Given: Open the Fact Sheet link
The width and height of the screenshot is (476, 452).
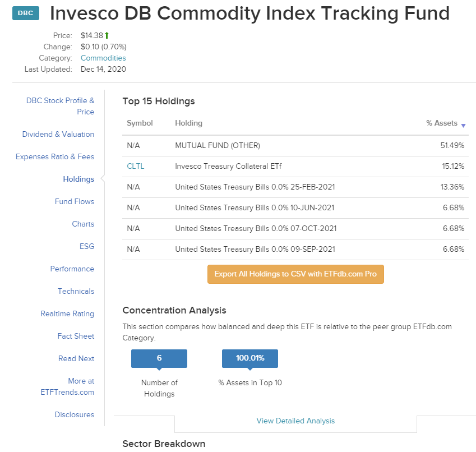Looking at the screenshot, I should pyautogui.click(x=76, y=336).
